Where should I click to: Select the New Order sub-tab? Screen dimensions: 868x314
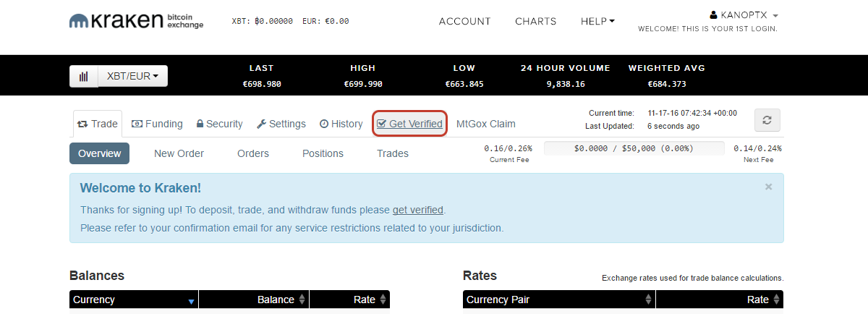pos(179,153)
